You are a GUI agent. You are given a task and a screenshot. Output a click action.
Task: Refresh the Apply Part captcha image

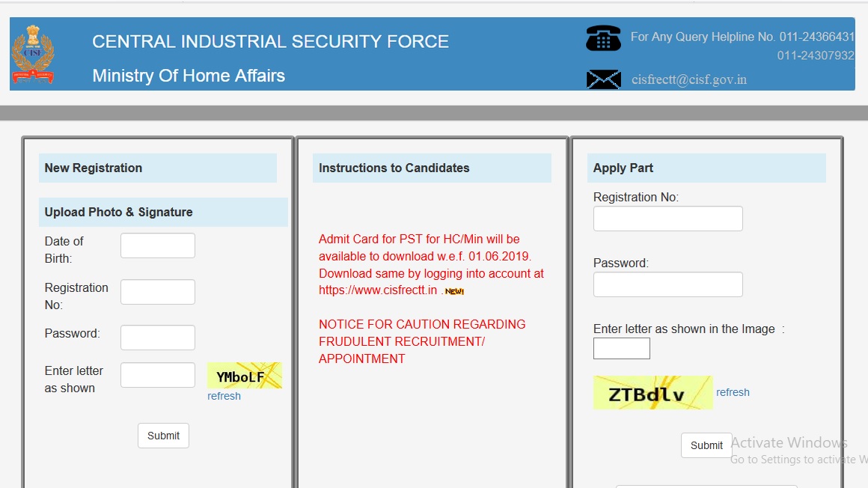click(733, 392)
